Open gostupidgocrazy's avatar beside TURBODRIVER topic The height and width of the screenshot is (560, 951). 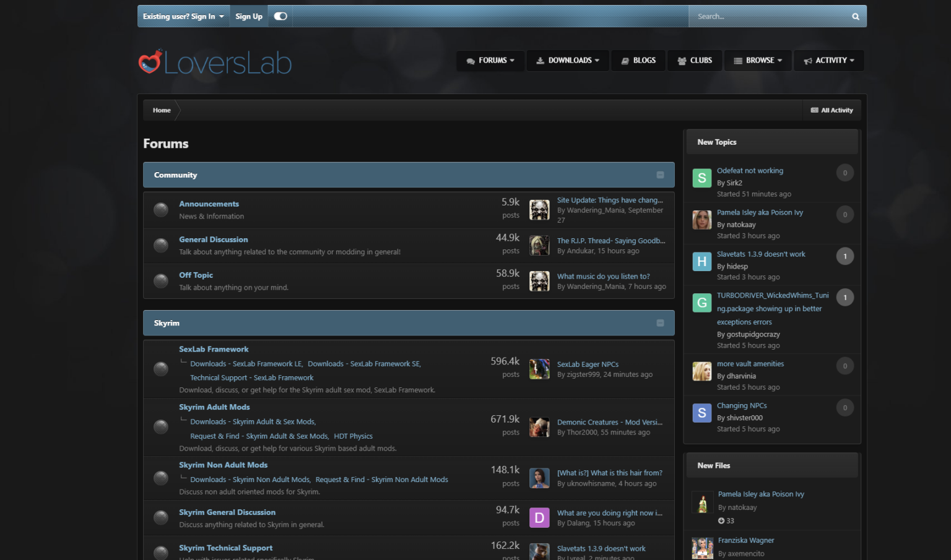click(702, 303)
